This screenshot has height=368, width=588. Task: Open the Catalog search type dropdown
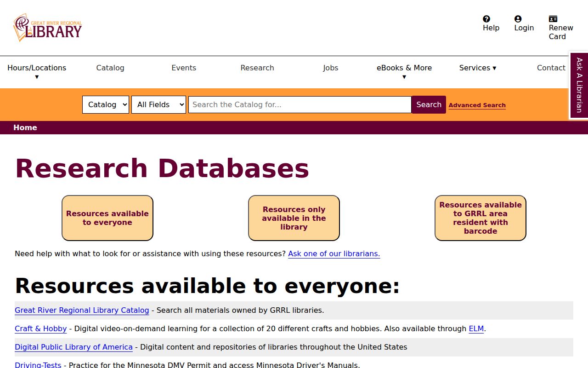(x=106, y=104)
